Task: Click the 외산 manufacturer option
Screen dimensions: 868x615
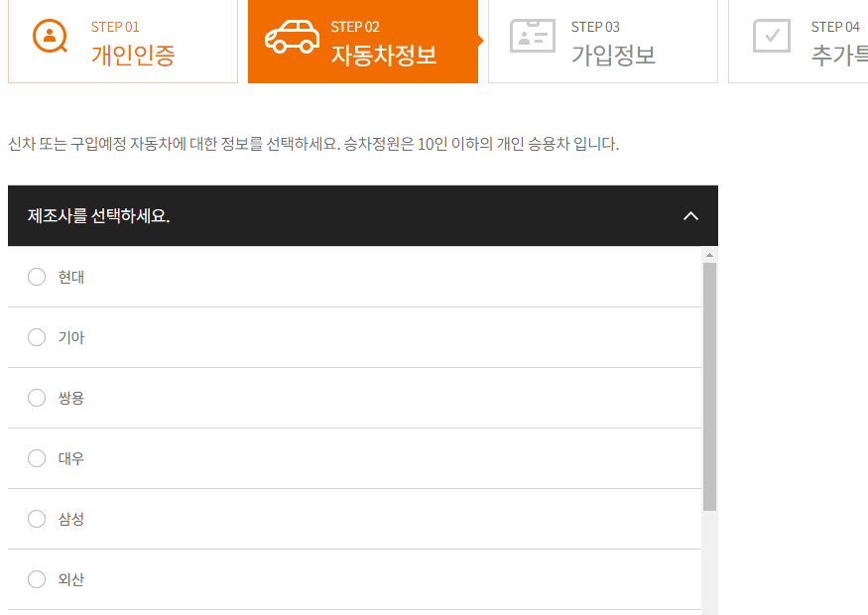Action: [37, 579]
